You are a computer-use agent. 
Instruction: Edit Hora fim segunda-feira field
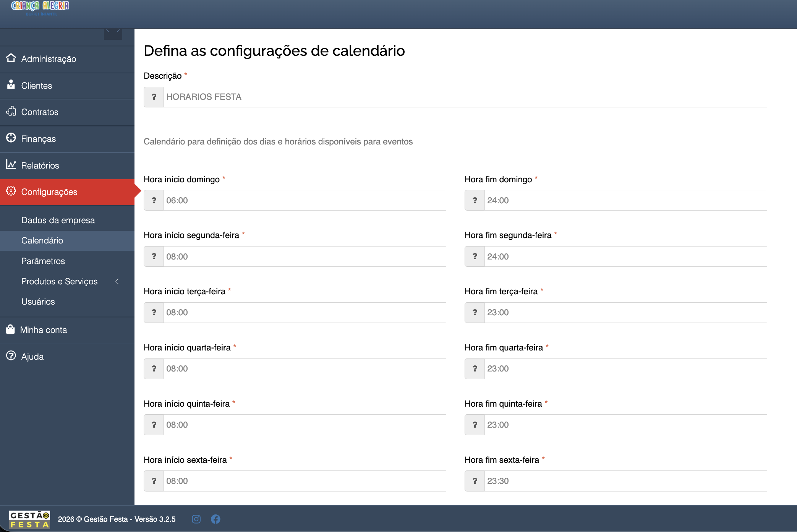[625, 256]
